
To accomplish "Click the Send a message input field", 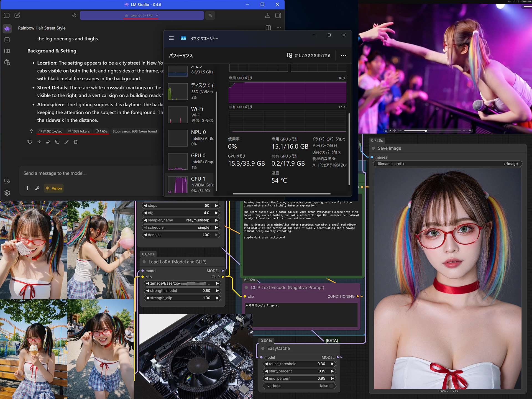I will click(x=83, y=173).
